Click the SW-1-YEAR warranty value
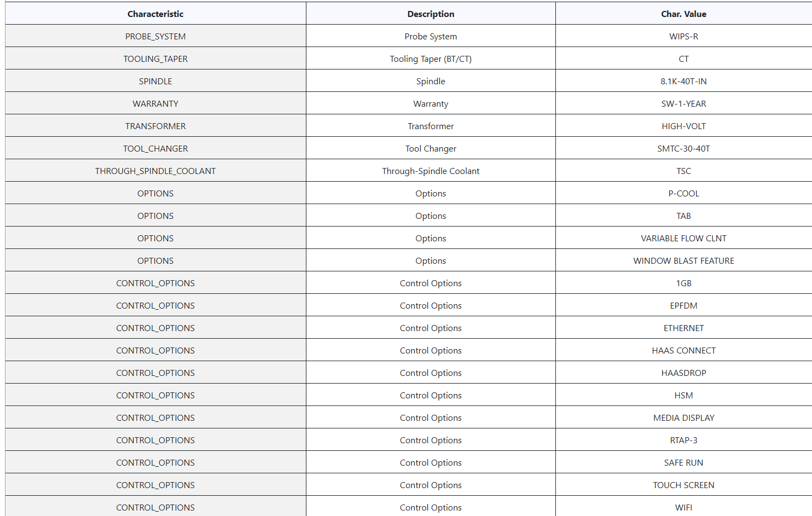 click(683, 104)
